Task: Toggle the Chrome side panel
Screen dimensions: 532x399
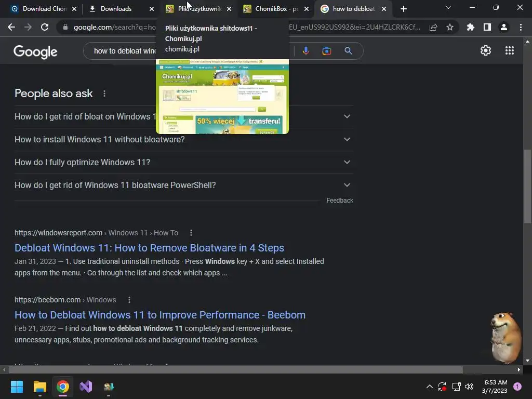Action: [487, 27]
